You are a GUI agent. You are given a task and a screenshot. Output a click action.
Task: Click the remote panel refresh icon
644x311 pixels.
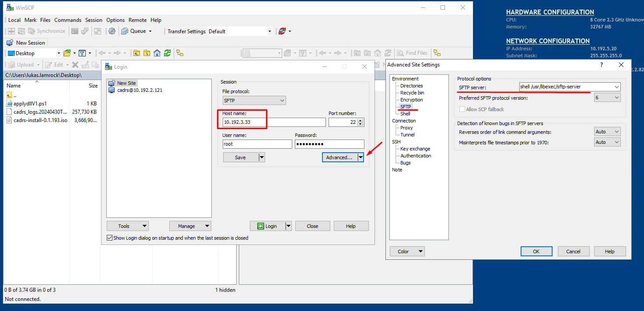(x=388, y=53)
